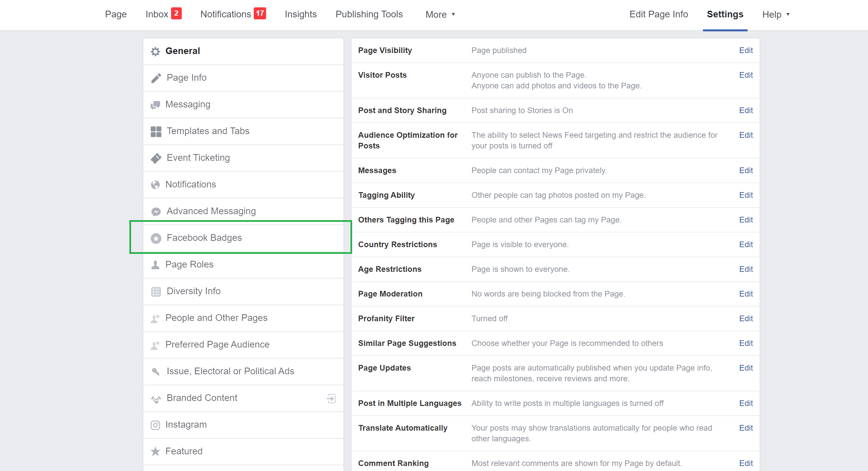Click the Advanced Messaging messenger icon
The width and height of the screenshot is (868, 471).
pos(156,211)
